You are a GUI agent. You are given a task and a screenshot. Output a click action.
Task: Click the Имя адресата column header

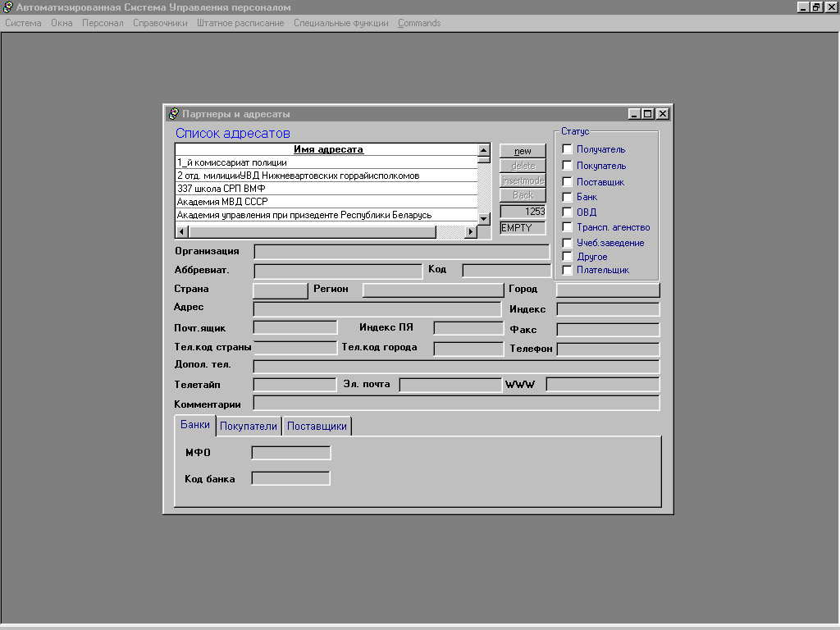tap(327, 149)
